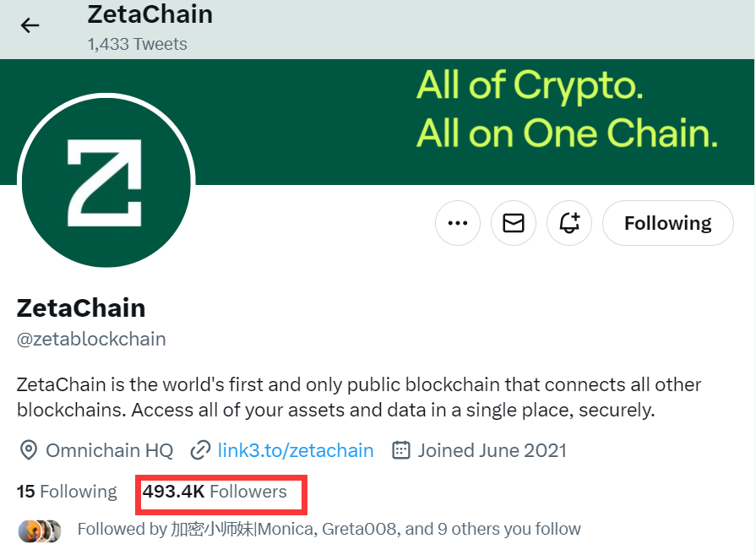Toggle the Following button to unfollow
The height and width of the screenshot is (555, 756).
point(667,223)
